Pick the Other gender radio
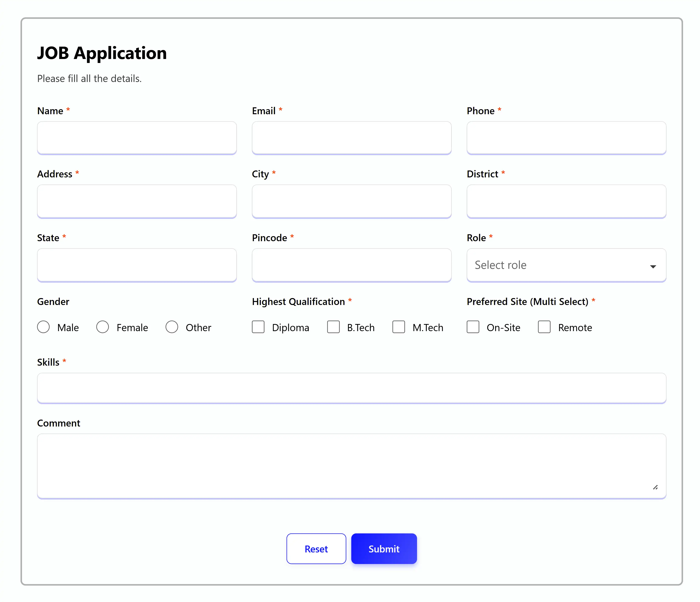Image resolution: width=700 pixels, height=602 pixels. [172, 327]
